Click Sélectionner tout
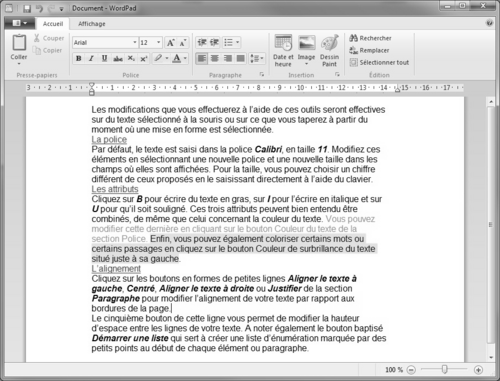 point(379,62)
